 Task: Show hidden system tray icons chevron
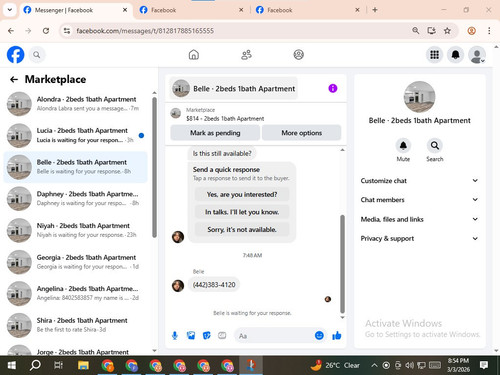pyautogui.click(x=374, y=365)
